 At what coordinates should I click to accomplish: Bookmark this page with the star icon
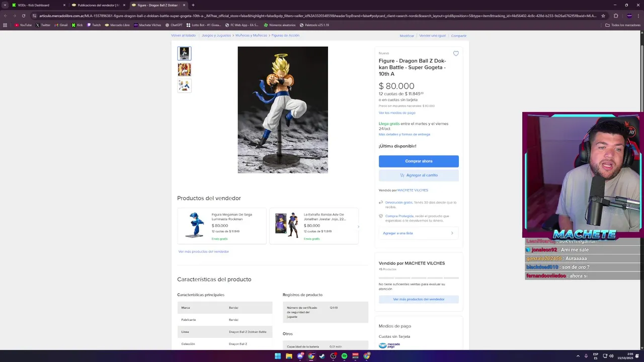point(603,16)
